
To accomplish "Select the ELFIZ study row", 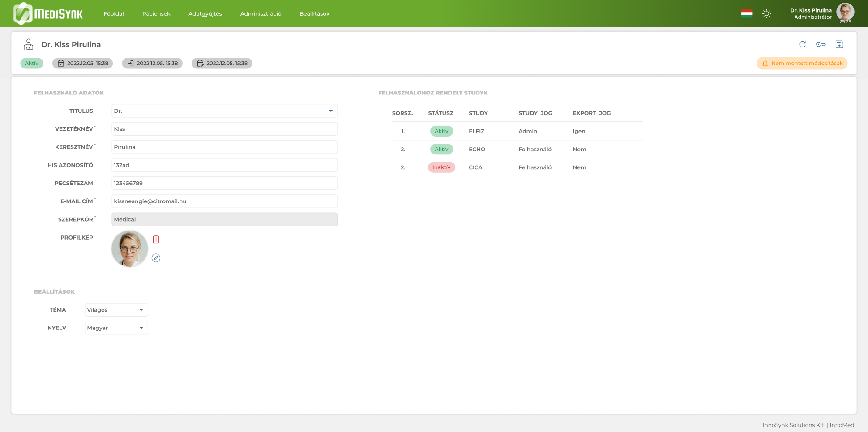I will tap(517, 131).
